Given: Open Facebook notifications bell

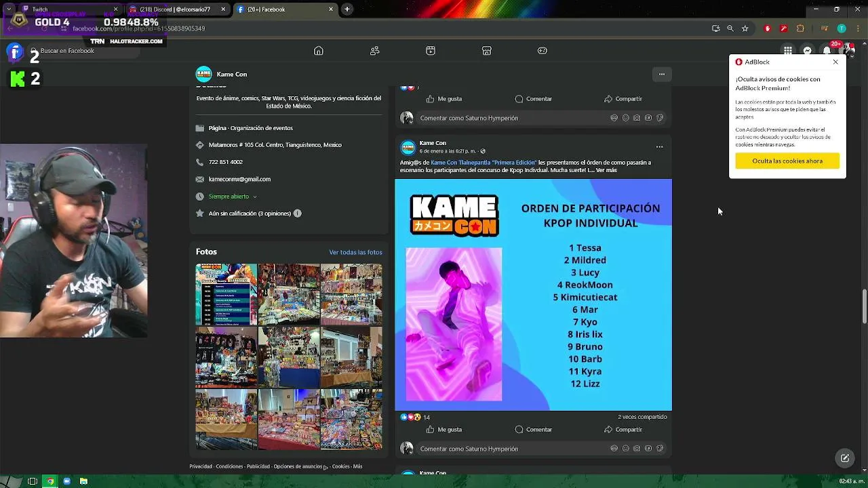Looking at the screenshot, I should click(x=827, y=51).
